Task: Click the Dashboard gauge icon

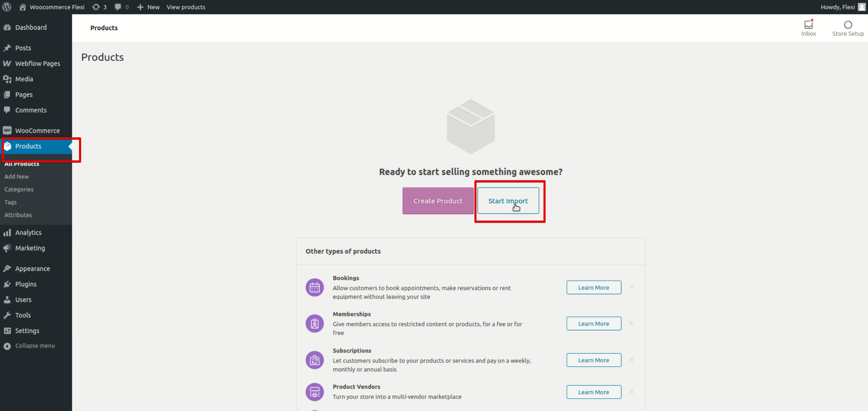Action: (7, 27)
